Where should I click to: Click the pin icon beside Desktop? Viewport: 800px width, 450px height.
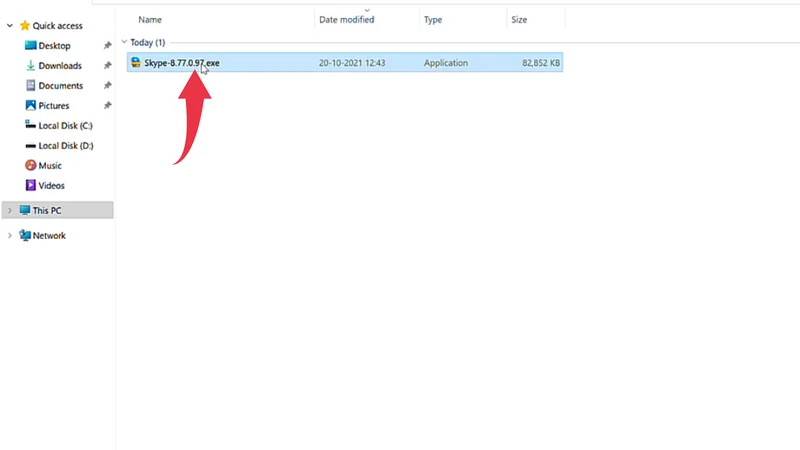(x=107, y=46)
